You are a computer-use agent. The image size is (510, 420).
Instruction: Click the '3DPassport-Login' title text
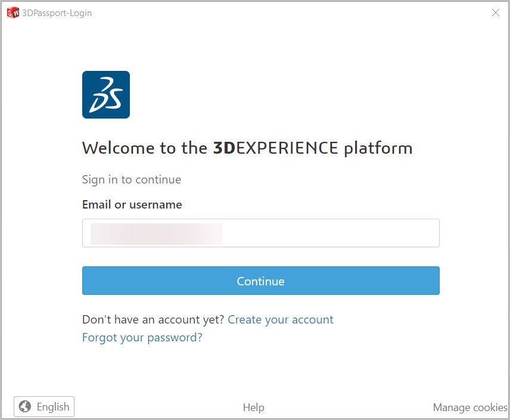click(57, 13)
